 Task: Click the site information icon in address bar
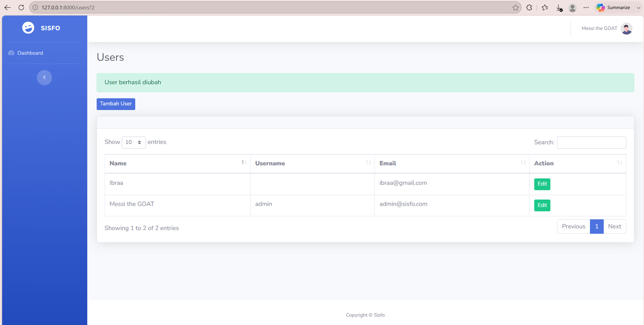(x=35, y=7)
